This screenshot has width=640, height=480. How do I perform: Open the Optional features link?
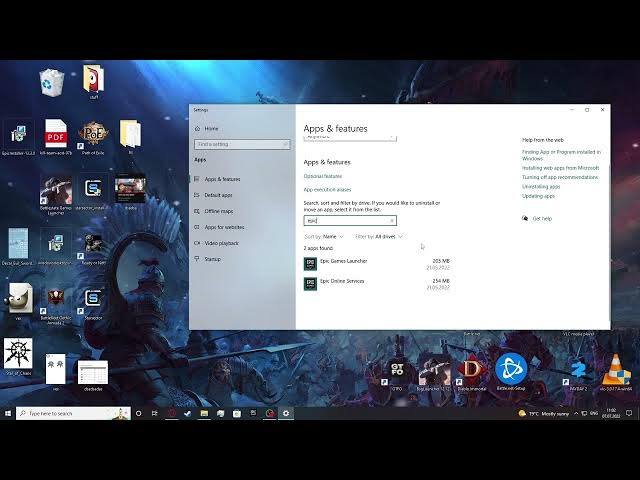click(322, 176)
